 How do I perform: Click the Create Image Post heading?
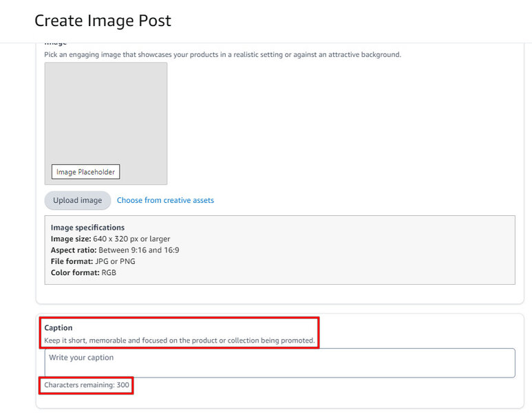click(x=103, y=21)
